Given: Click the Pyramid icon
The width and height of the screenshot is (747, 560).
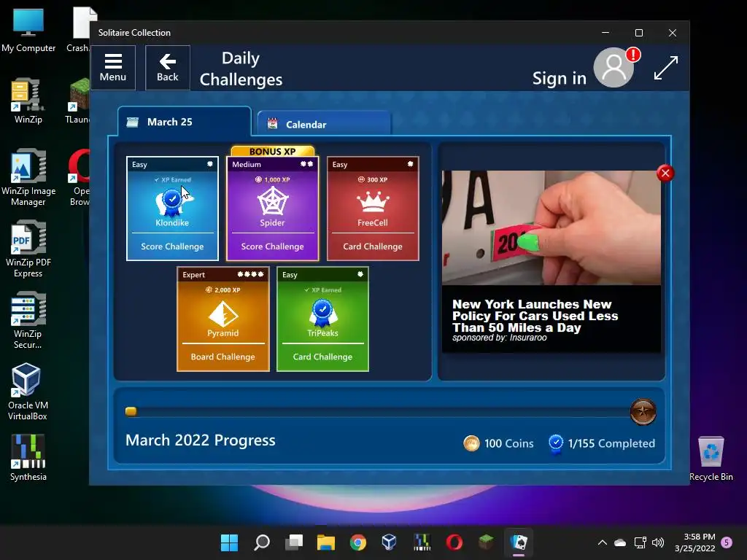Looking at the screenshot, I should [x=223, y=314].
